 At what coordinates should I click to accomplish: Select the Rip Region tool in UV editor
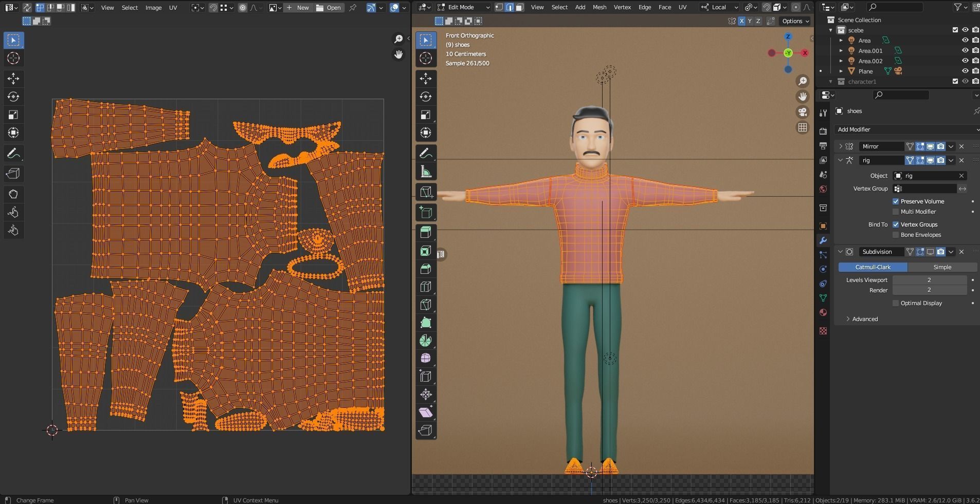coord(13,174)
